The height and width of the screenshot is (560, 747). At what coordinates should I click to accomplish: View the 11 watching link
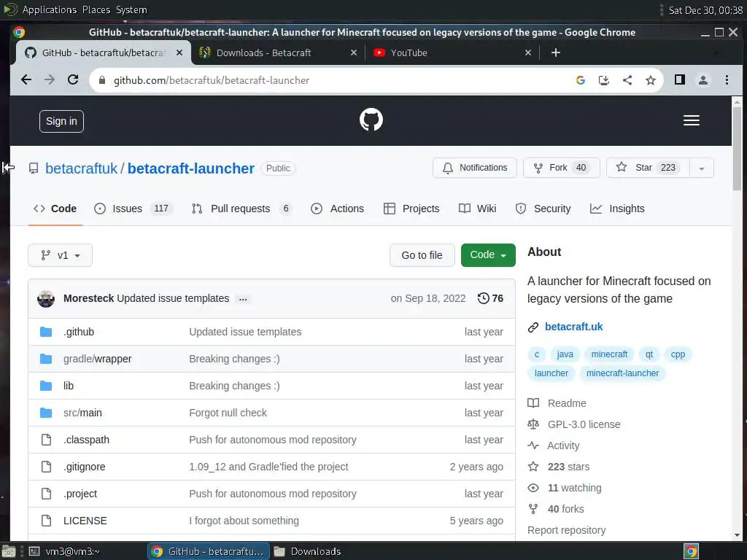point(565,488)
